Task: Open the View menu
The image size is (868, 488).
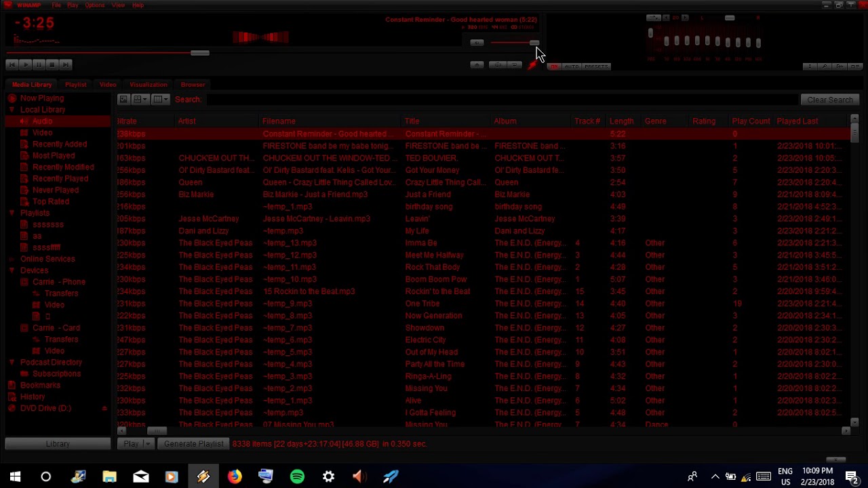Action: (x=118, y=5)
